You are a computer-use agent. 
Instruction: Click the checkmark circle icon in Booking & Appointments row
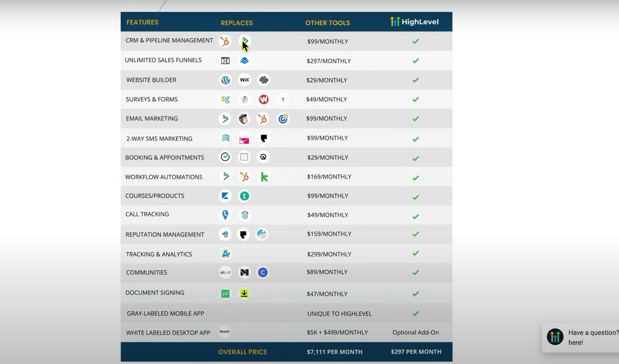point(225,157)
